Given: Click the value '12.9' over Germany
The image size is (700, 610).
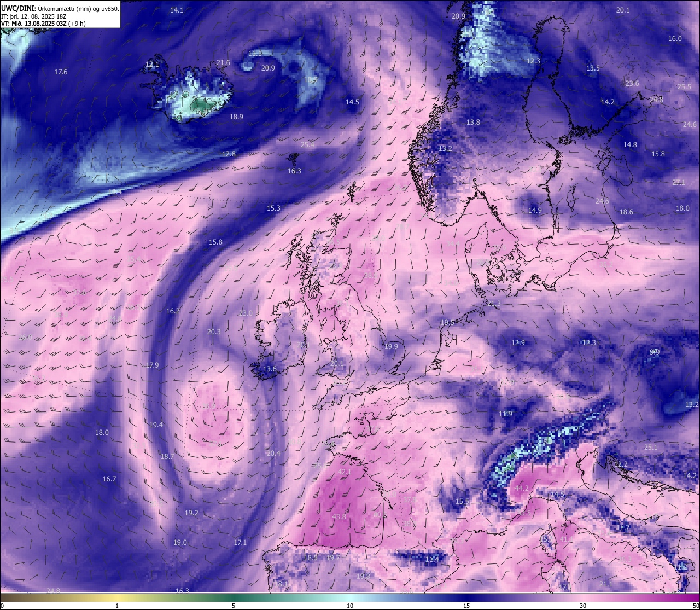Looking at the screenshot, I should (518, 343).
